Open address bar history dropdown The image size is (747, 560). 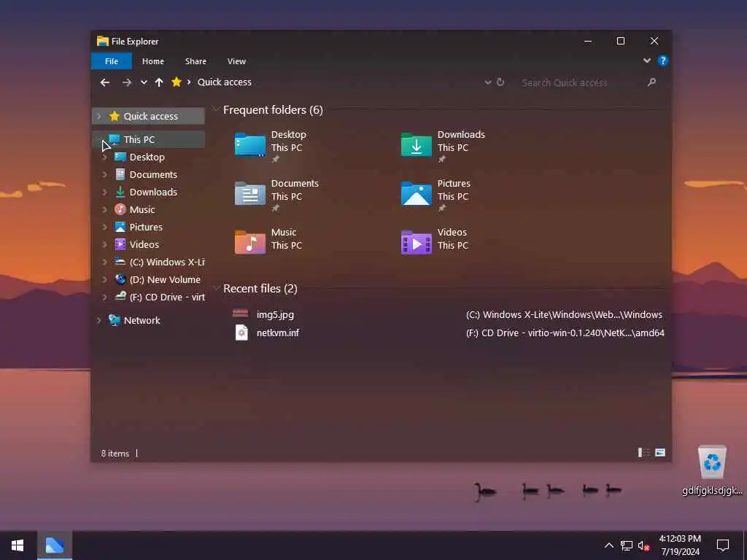[x=488, y=82]
